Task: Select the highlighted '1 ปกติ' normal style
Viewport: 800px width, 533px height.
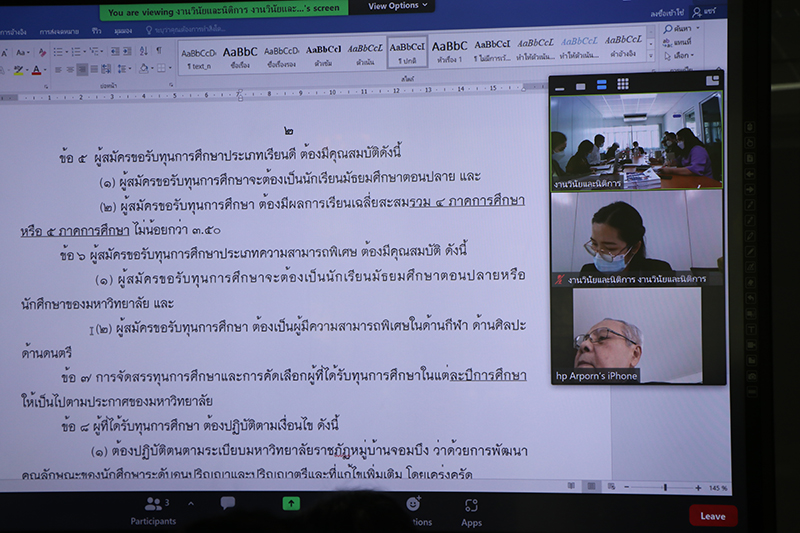Action: (x=407, y=53)
